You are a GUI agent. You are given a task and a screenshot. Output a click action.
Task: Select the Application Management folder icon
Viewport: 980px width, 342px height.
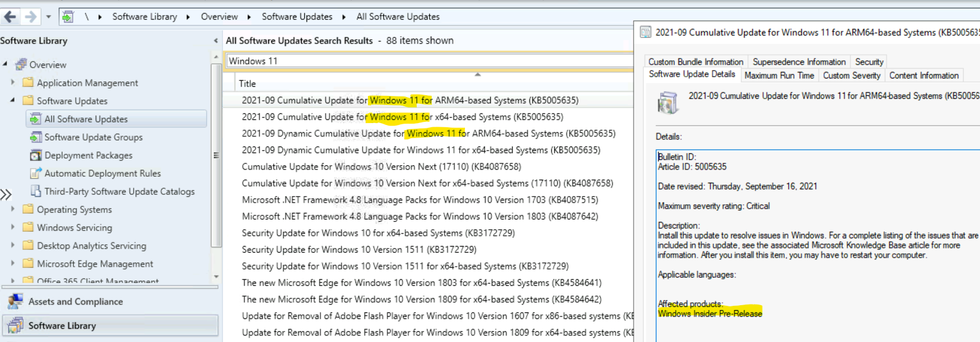tap(28, 82)
